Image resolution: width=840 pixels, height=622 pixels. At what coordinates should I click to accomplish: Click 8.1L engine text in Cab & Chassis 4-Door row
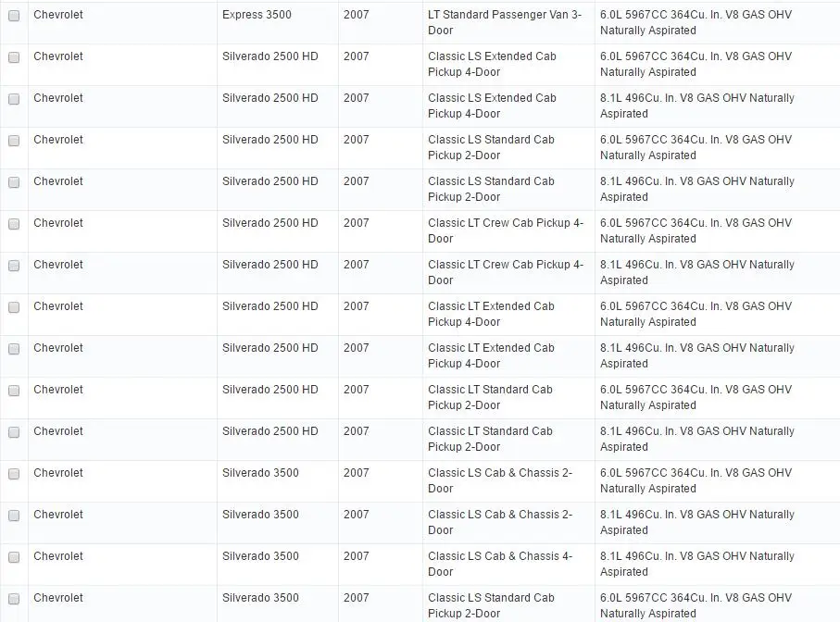(x=697, y=565)
